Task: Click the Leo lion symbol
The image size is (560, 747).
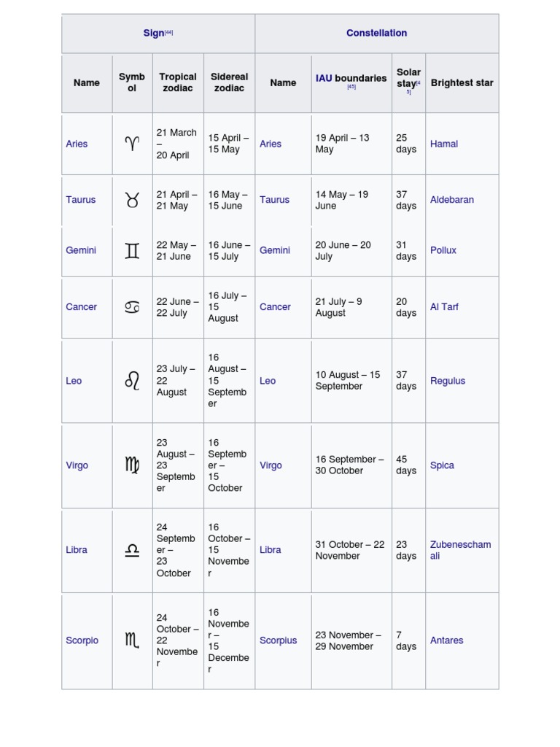Action: pyautogui.click(x=132, y=381)
